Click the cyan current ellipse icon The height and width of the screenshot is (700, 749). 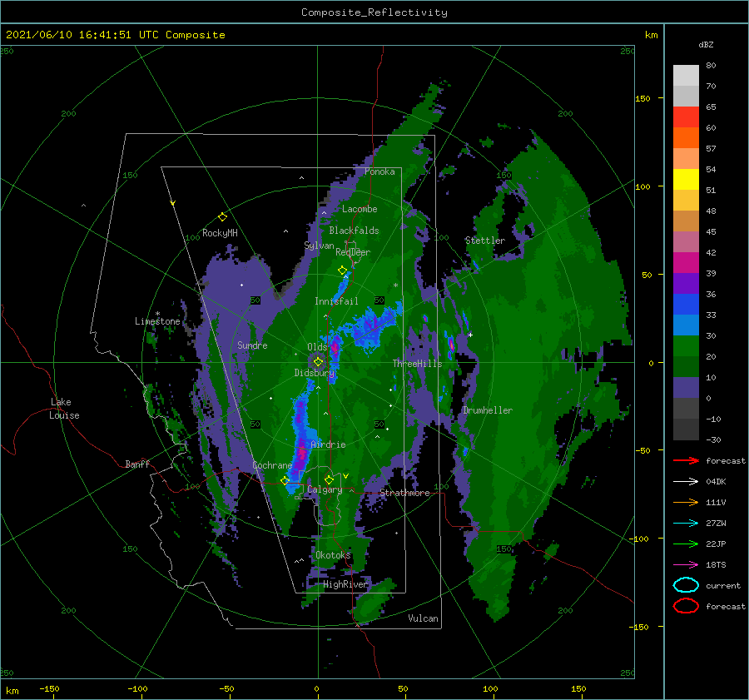point(686,585)
